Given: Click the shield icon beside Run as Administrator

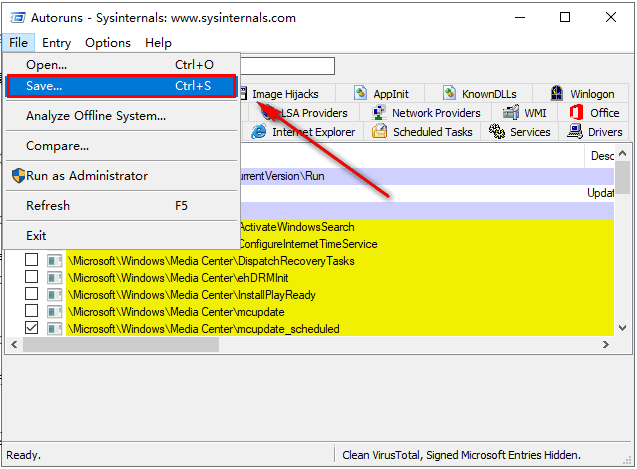Looking at the screenshot, I should click(18, 176).
